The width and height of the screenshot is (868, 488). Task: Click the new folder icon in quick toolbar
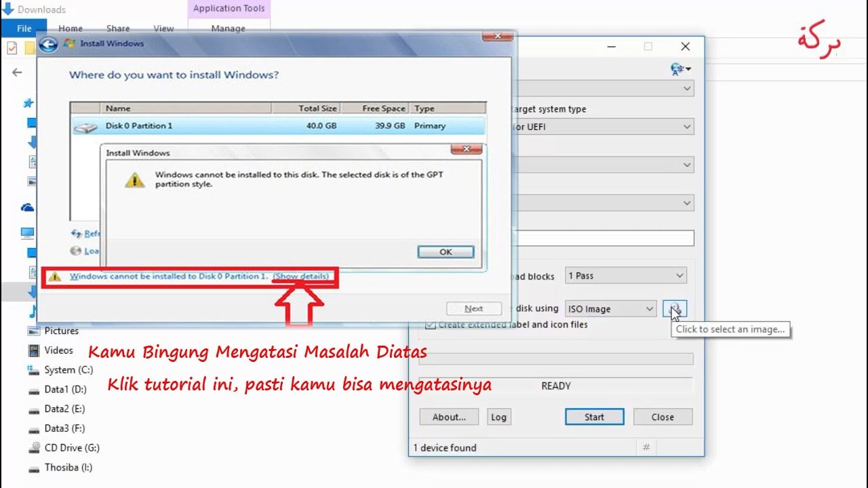pos(30,48)
